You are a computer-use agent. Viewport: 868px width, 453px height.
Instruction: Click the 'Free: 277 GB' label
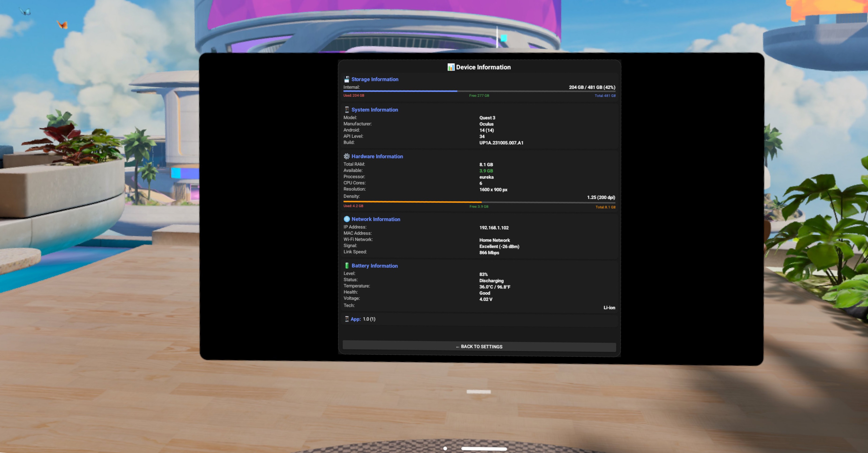[479, 96]
